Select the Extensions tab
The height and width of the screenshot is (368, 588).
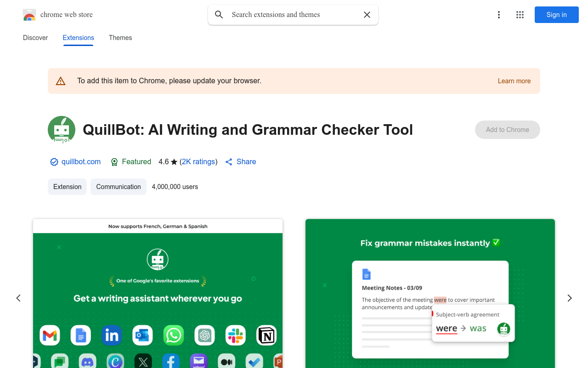point(79,38)
